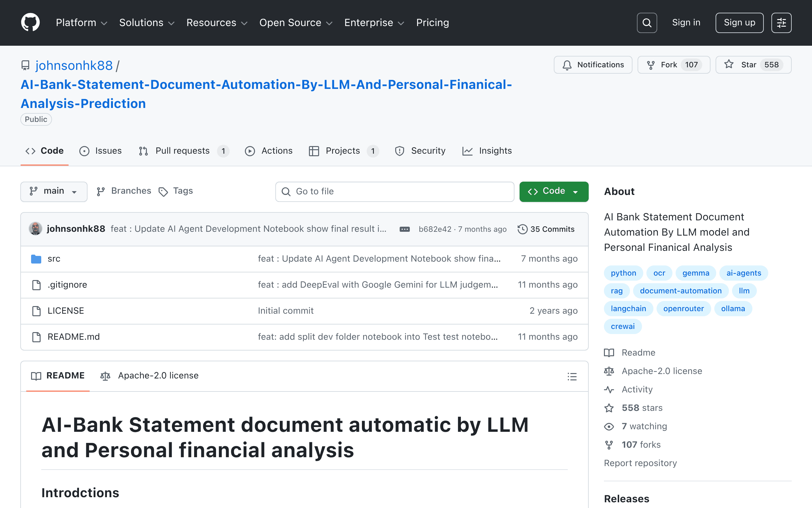Switch to the Code tab
This screenshot has height=508, width=812.
coord(45,151)
